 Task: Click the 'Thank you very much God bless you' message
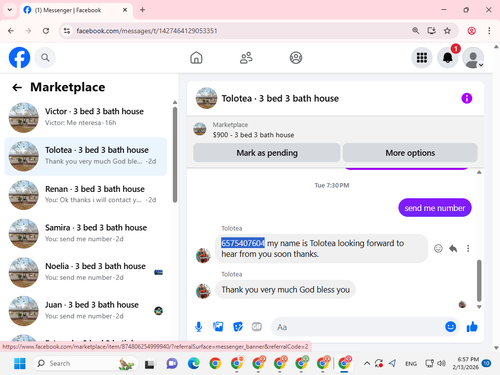click(285, 290)
